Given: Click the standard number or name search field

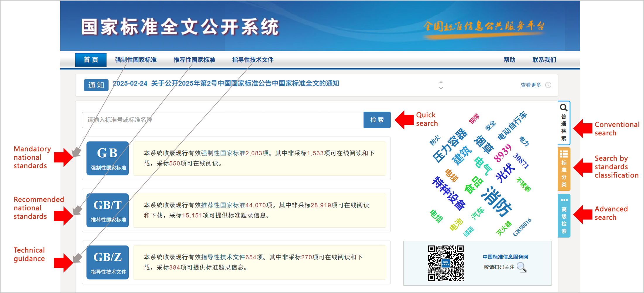Looking at the screenshot, I should click(222, 120).
